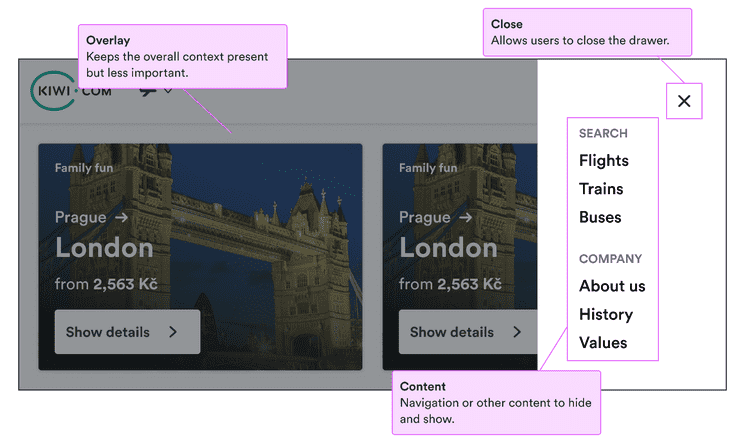The width and height of the screenshot is (745, 444).
Task: Click the arrow after Prague in right card
Action: point(465,217)
